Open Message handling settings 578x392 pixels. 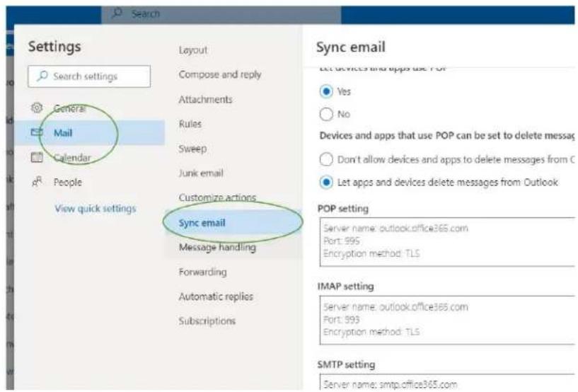pos(217,247)
